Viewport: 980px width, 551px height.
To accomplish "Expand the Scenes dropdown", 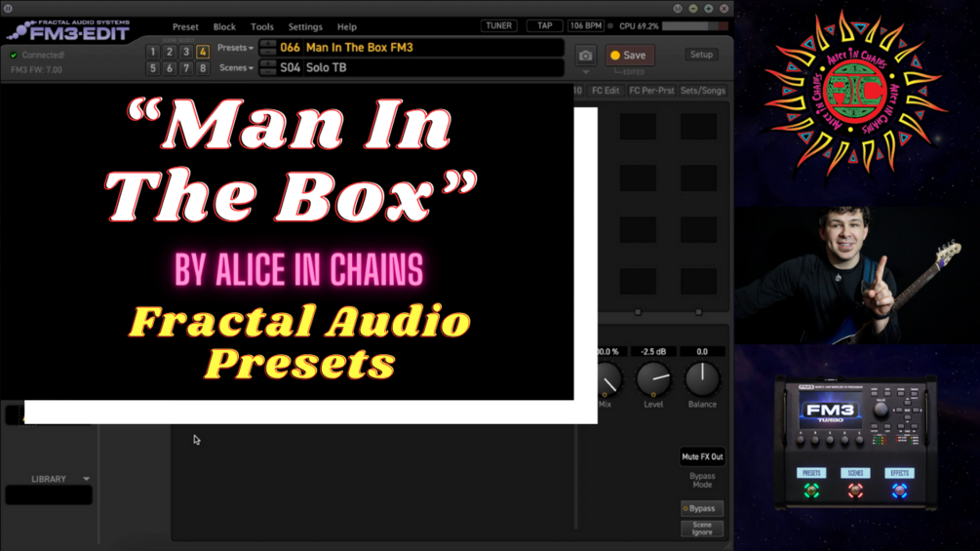I will click(236, 68).
